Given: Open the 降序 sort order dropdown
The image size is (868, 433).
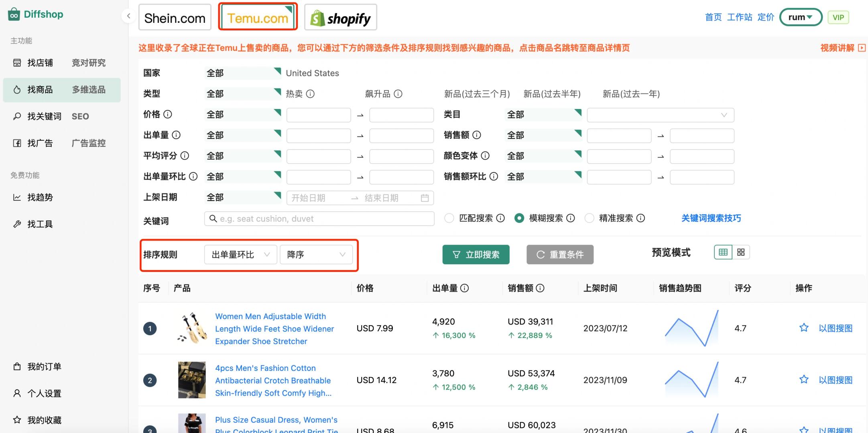Looking at the screenshot, I should tap(316, 255).
